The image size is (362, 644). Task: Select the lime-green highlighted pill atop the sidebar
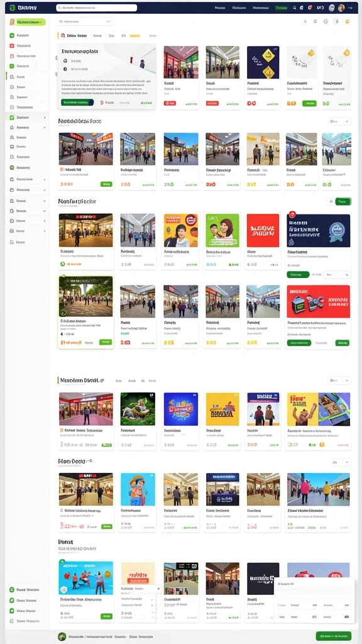(x=28, y=22)
